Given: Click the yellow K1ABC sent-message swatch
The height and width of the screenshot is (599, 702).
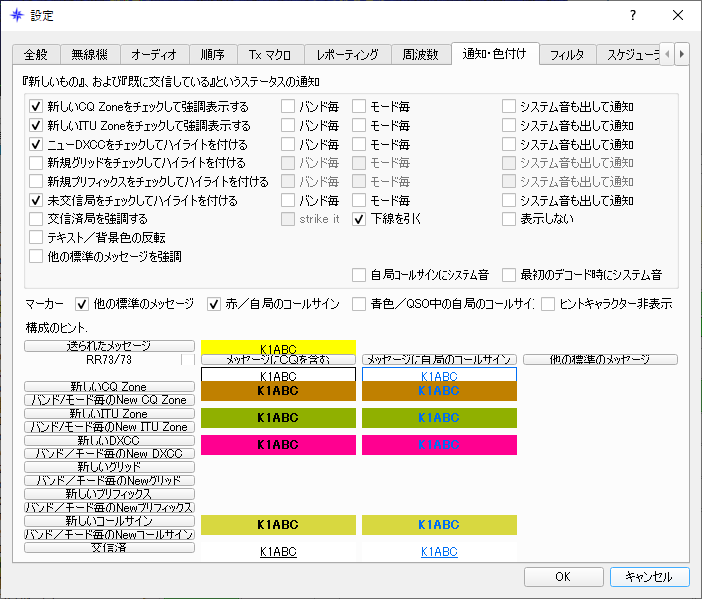Looking at the screenshot, I should tap(278, 347).
